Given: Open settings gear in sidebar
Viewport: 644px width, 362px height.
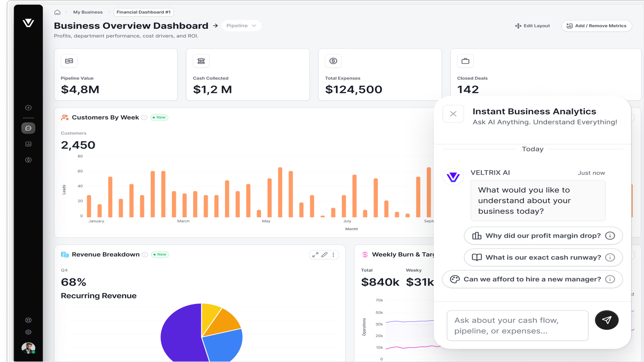Looking at the screenshot, I should 28,332.
